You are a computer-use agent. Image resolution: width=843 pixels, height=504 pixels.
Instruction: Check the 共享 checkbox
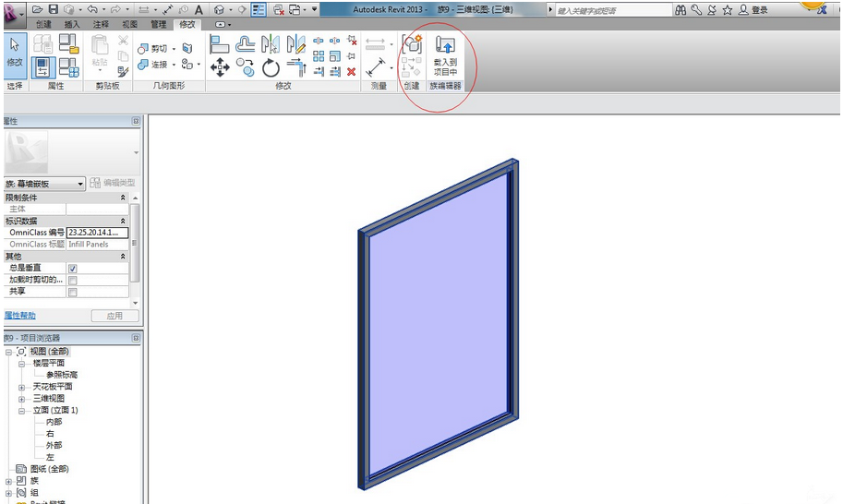[73, 292]
